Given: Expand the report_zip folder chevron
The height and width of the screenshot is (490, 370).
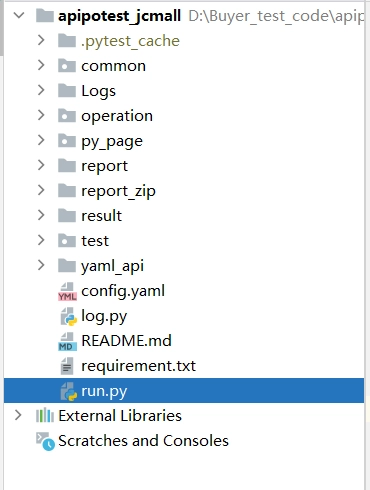Looking at the screenshot, I should click(41, 190).
